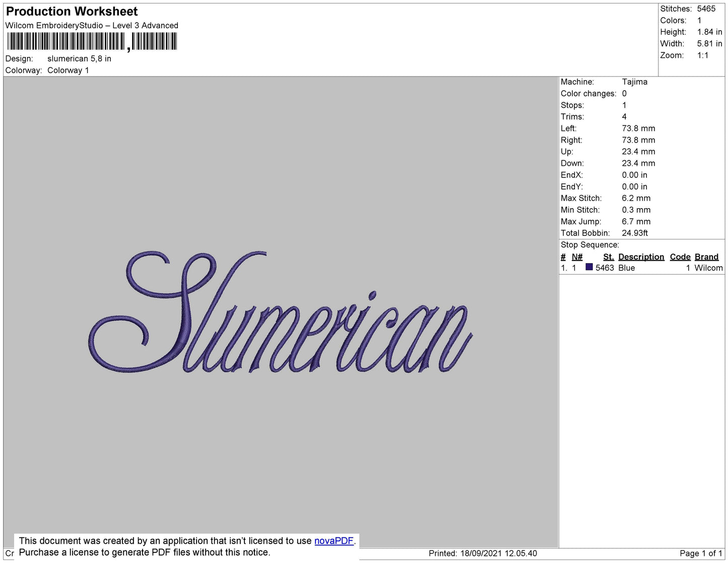Select the printed timestamp '18/09/2021 12.05.40'

click(499, 553)
